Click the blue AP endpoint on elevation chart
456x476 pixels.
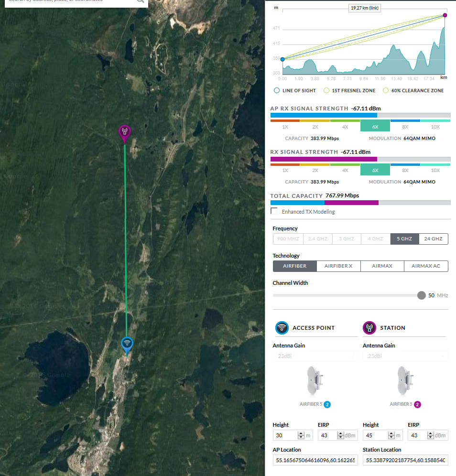pos(282,59)
